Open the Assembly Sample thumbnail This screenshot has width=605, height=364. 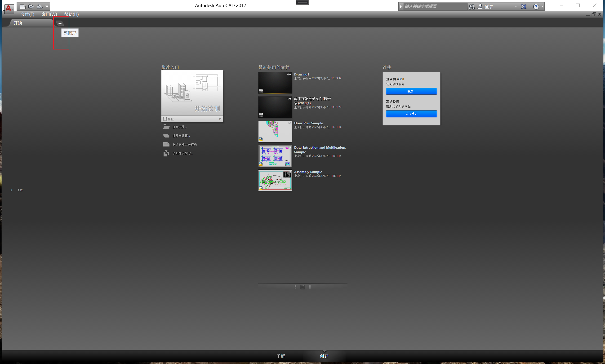click(x=275, y=181)
